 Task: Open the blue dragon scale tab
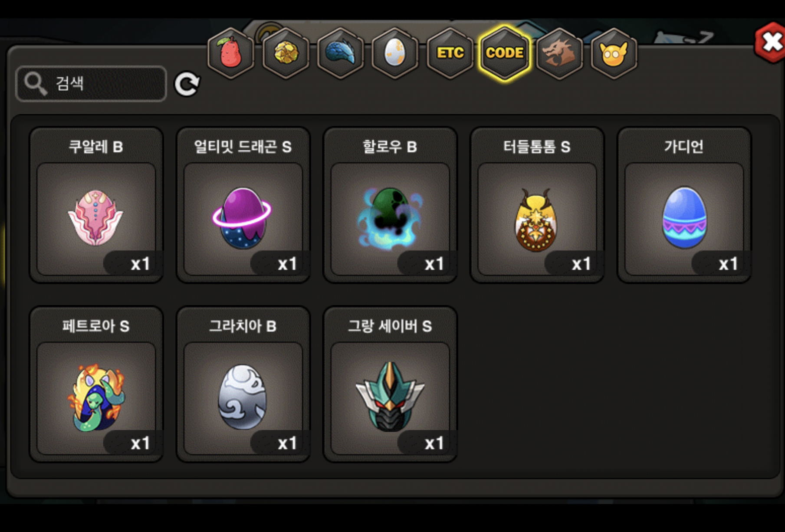point(341,53)
